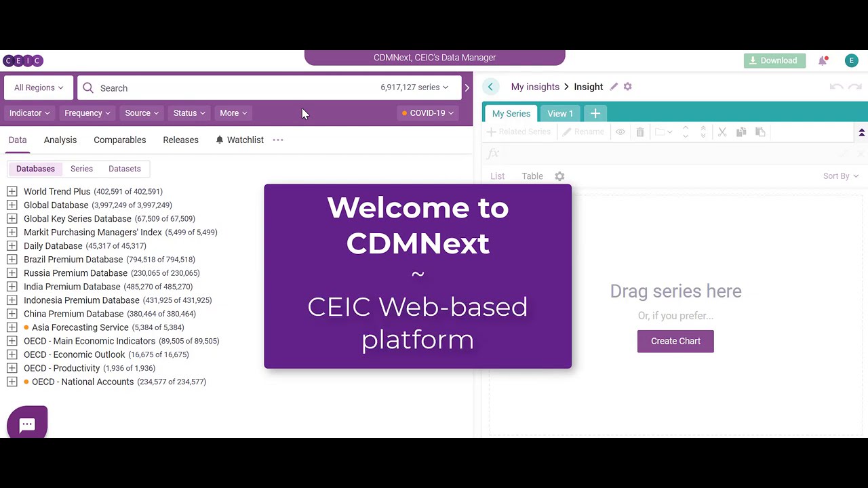The width and height of the screenshot is (868, 488).
Task: Toggle series visibility eye icon
Action: point(620,132)
